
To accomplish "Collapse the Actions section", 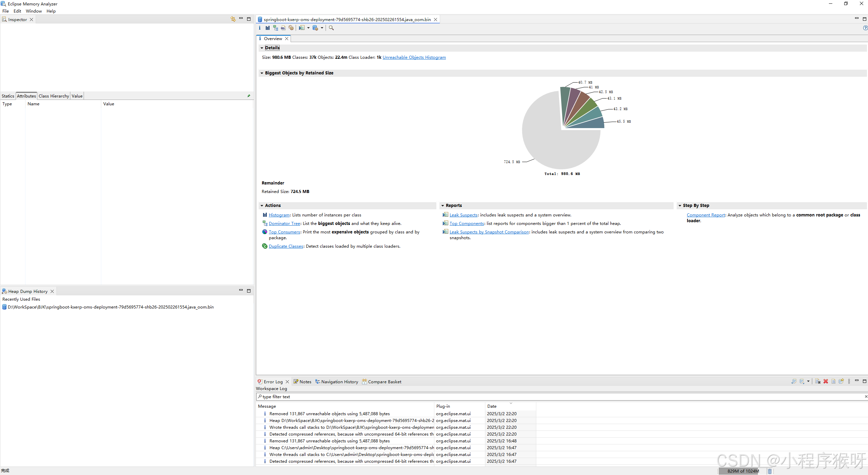I will 262,206.
